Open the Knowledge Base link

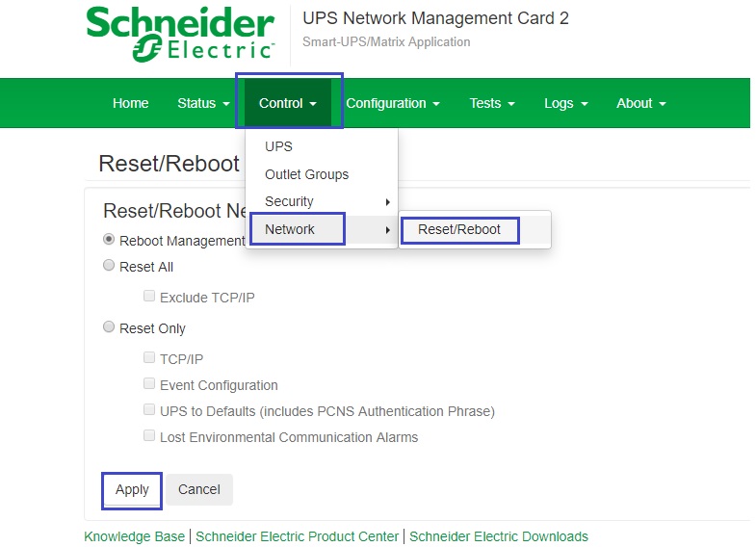tap(134, 536)
